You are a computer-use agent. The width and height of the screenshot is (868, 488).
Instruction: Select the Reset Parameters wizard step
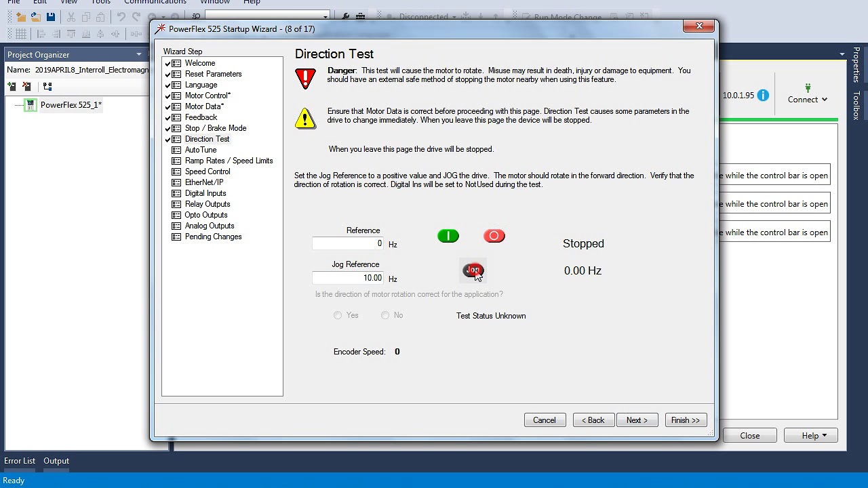213,74
